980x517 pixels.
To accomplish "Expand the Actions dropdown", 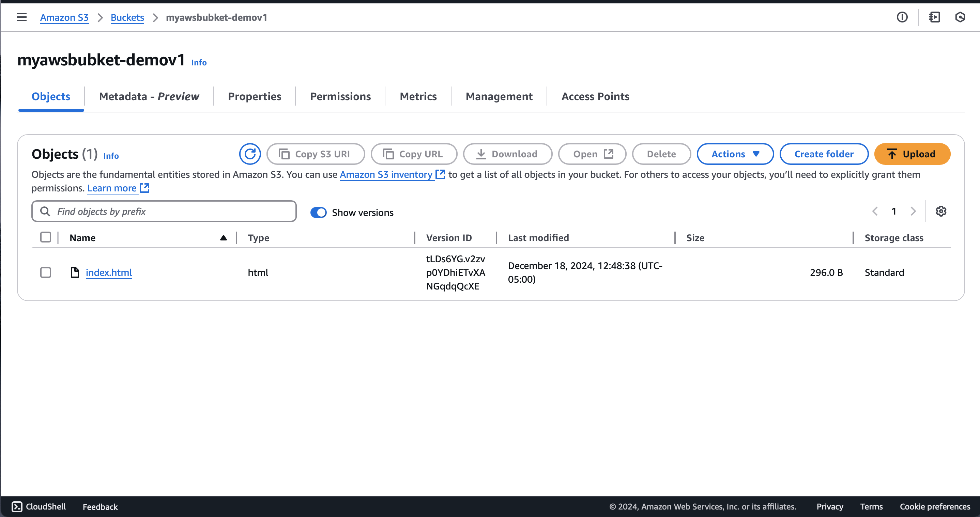I will 735,154.
